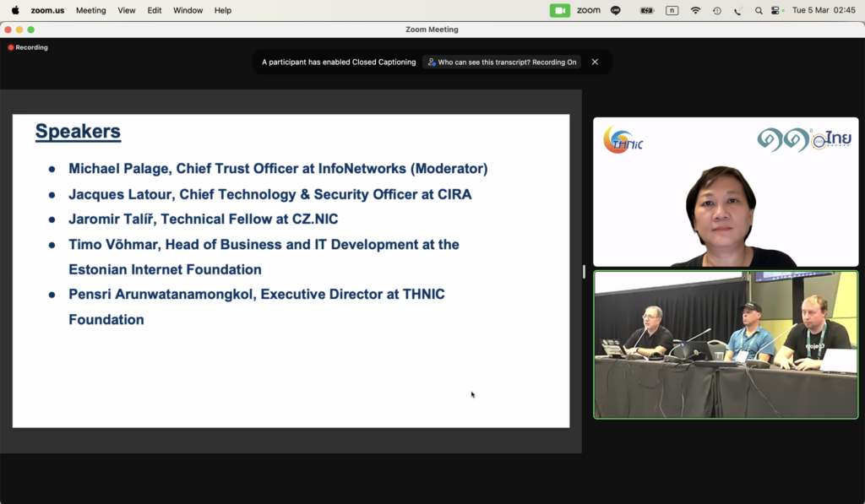Click the green fullscreen window button

[x=31, y=30]
